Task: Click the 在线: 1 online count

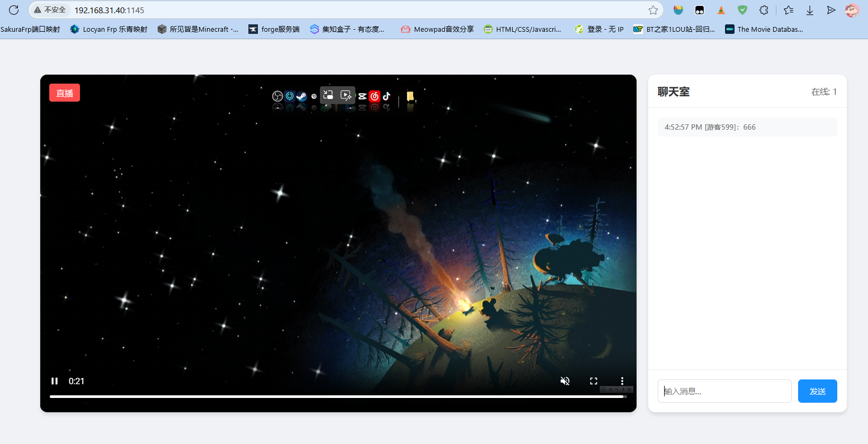Action: [x=824, y=92]
